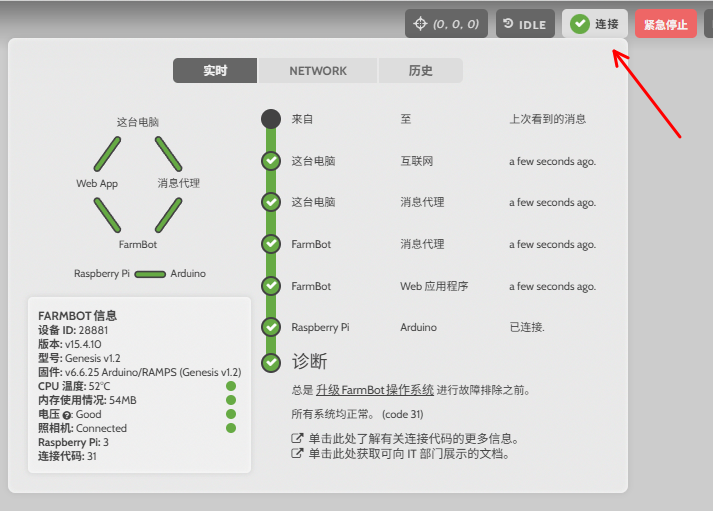Screen dimensions: 713x511
Task: Click the 诊断 heading
Action: pyautogui.click(x=309, y=362)
